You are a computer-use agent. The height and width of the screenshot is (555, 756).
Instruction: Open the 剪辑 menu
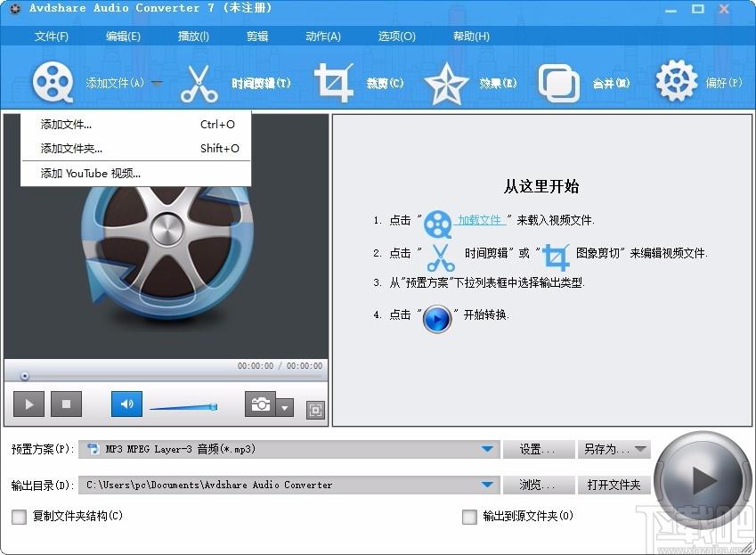point(257,37)
